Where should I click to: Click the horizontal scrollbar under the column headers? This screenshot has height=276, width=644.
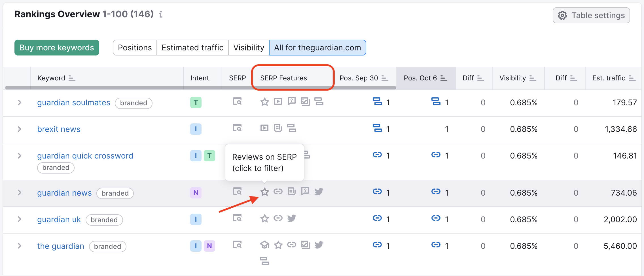(200, 88)
